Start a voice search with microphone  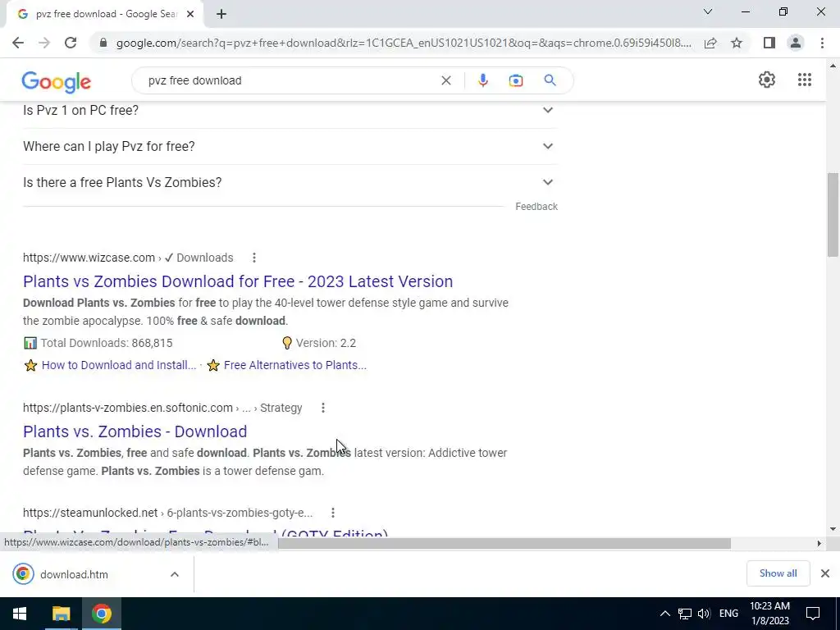coord(482,80)
